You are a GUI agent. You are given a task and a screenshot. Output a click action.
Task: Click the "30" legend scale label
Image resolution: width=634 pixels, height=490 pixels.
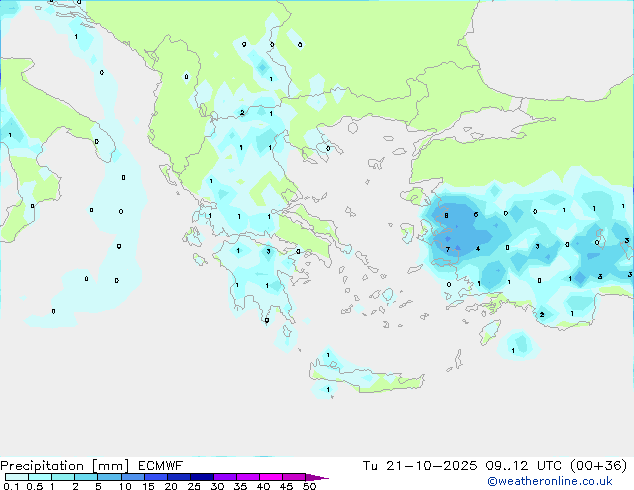point(217,486)
